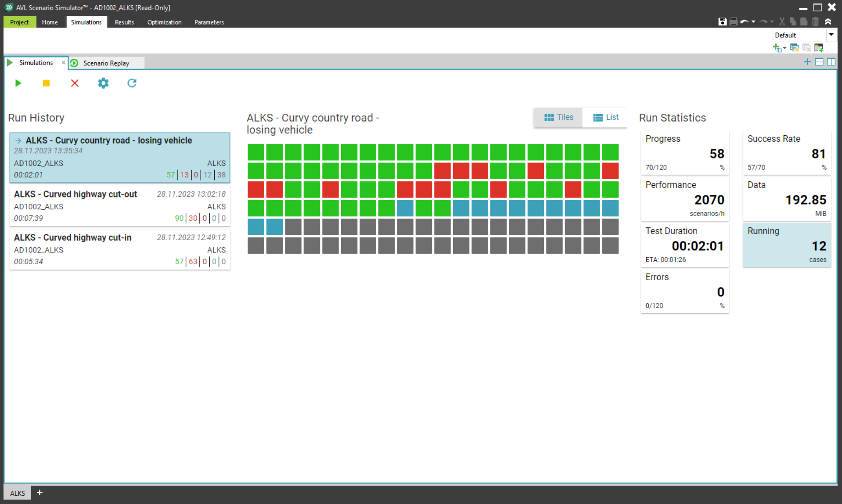The width and height of the screenshot is (842, 504).
Task: Click the red X cancel icon in the toolbar
Action: tap(75, 83)
